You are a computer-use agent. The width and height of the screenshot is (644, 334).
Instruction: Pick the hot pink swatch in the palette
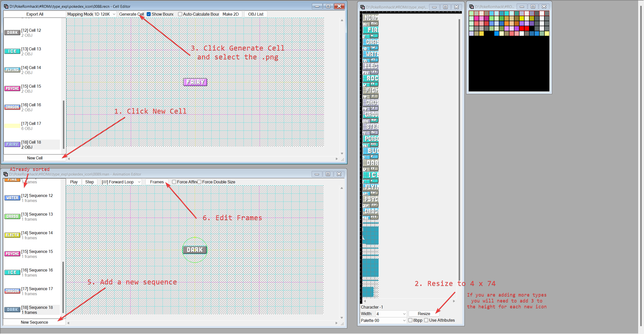point(476,18)
